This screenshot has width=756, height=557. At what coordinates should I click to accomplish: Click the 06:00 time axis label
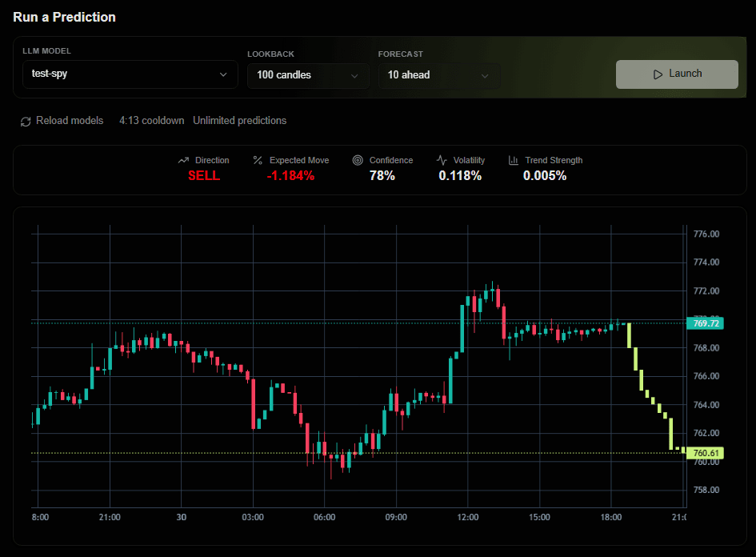click(x=325, y=517)
